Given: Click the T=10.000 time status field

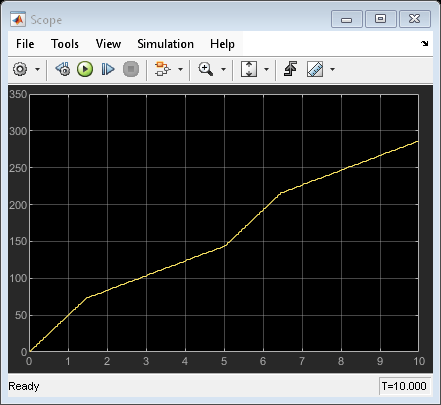Looking at the screenshot, I should [404, 386].
